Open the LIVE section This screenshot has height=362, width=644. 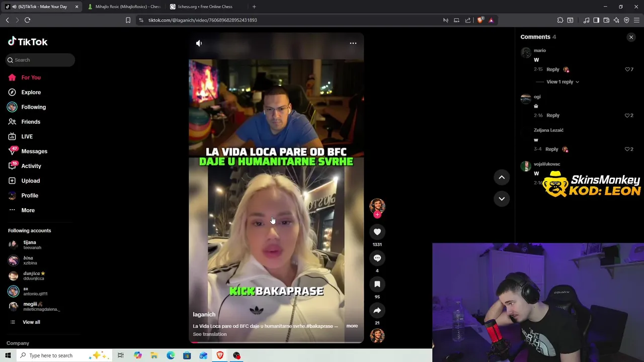(27, 137)
